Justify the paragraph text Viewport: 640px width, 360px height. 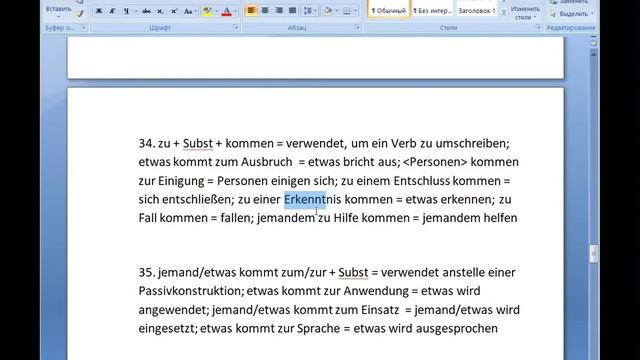(x=292, y=11)
